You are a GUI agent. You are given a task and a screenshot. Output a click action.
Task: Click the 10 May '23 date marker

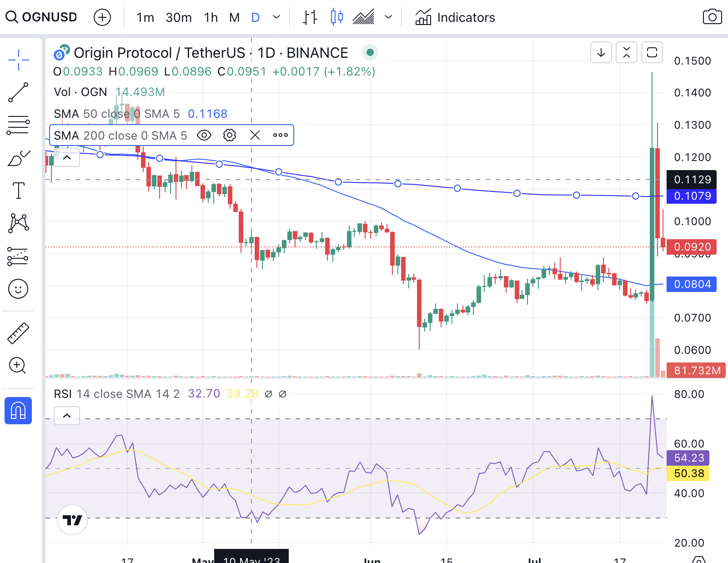click(251, 557)
